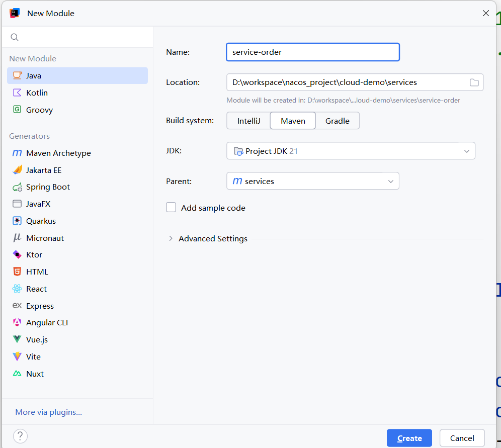Click the Advanced Settings label

pos(213,238)
